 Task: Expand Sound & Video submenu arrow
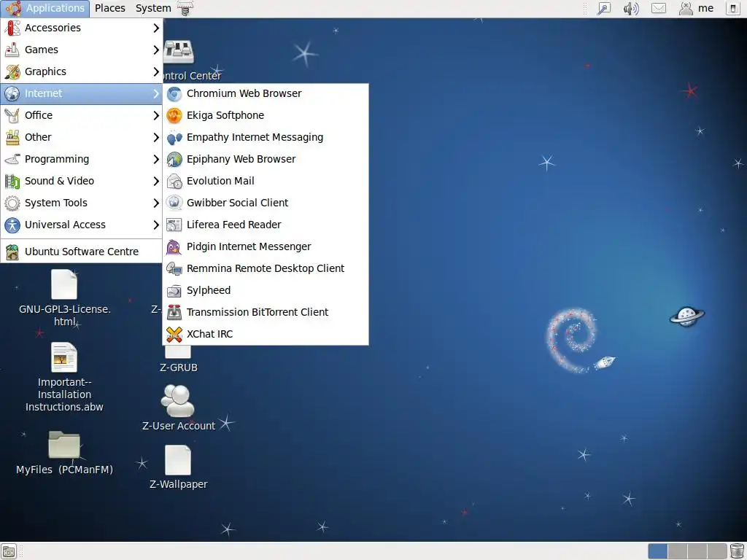[156, 182]
